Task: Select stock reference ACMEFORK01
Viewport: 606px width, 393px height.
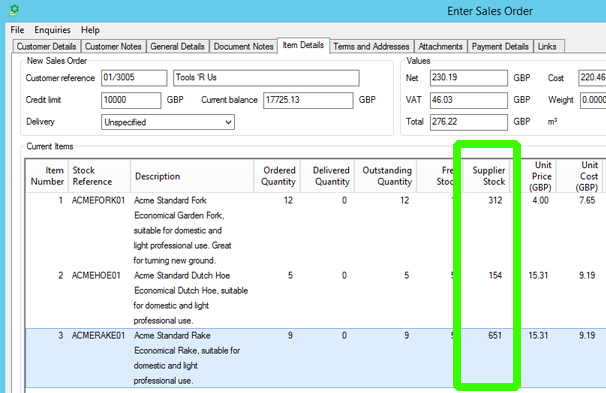Action: pyautogui.click(x=99, y=201)
